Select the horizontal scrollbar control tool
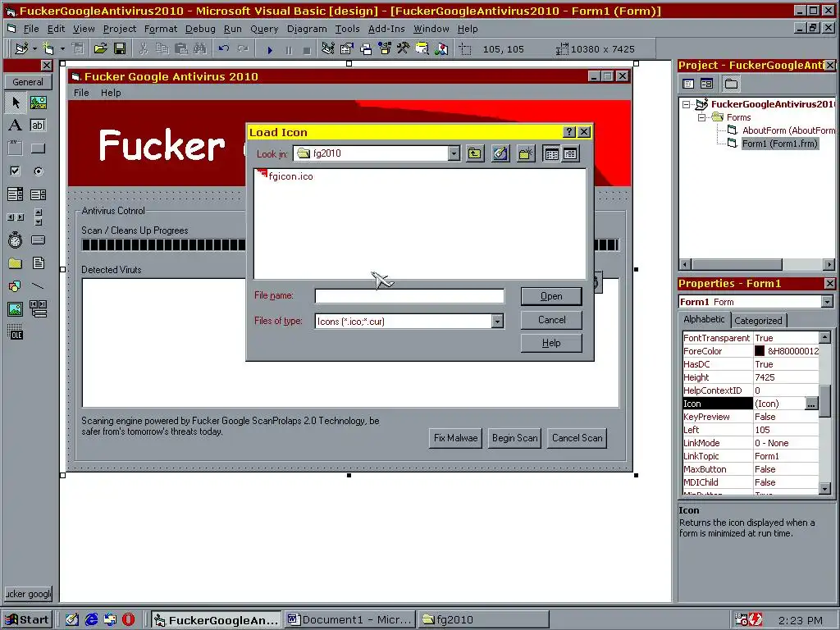The height and width of the screenshot is (630, 840). (x=16, y=217)
